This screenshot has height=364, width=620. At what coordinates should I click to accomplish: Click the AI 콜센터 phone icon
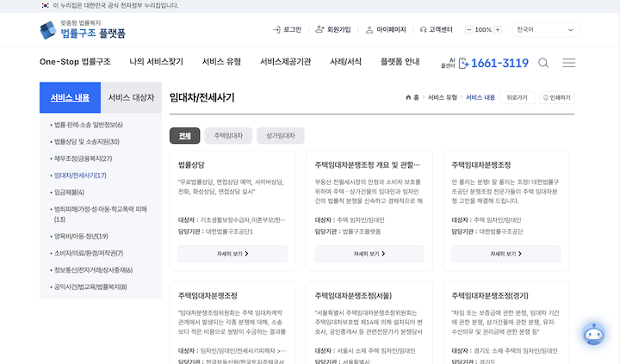coord(464,63)
